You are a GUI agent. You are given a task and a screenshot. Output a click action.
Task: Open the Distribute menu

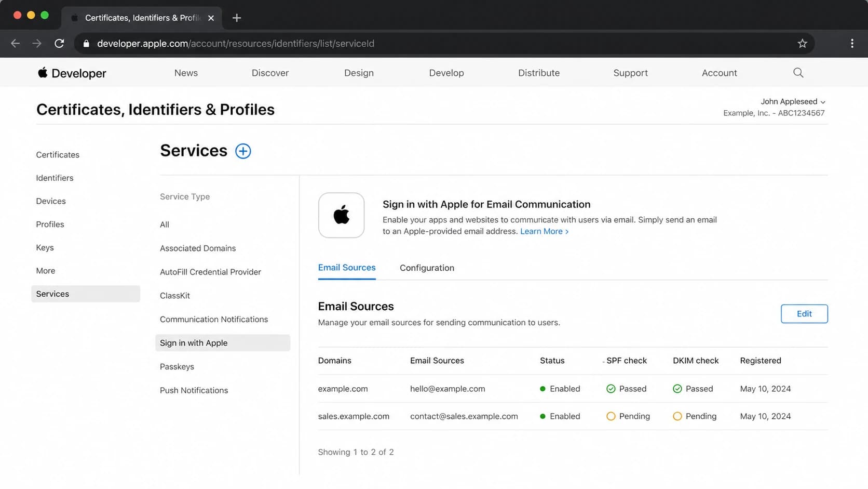click(539, 73)
